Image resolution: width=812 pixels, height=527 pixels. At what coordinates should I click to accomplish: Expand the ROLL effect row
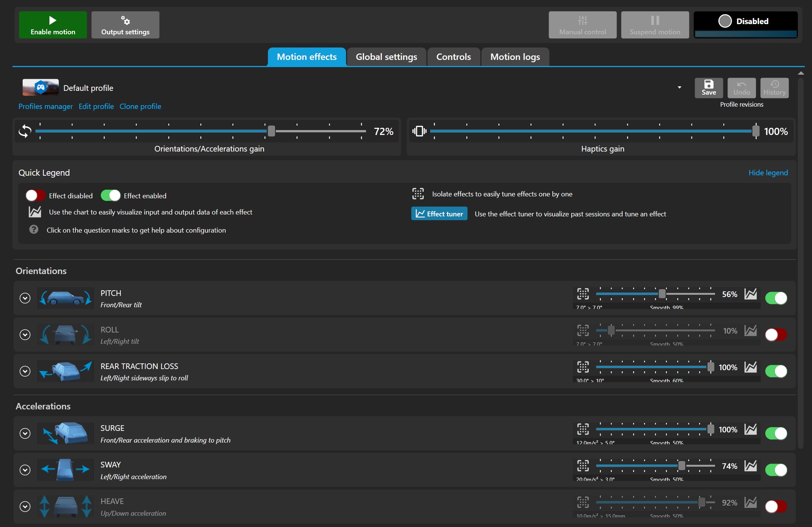[x=25, y=334]
